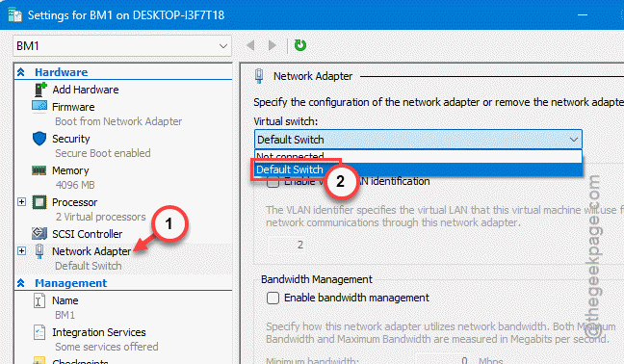The width and height of the screenshot is (624, 364).
Task: Click the settings window title bar icon
Action: tap(15, 15)
